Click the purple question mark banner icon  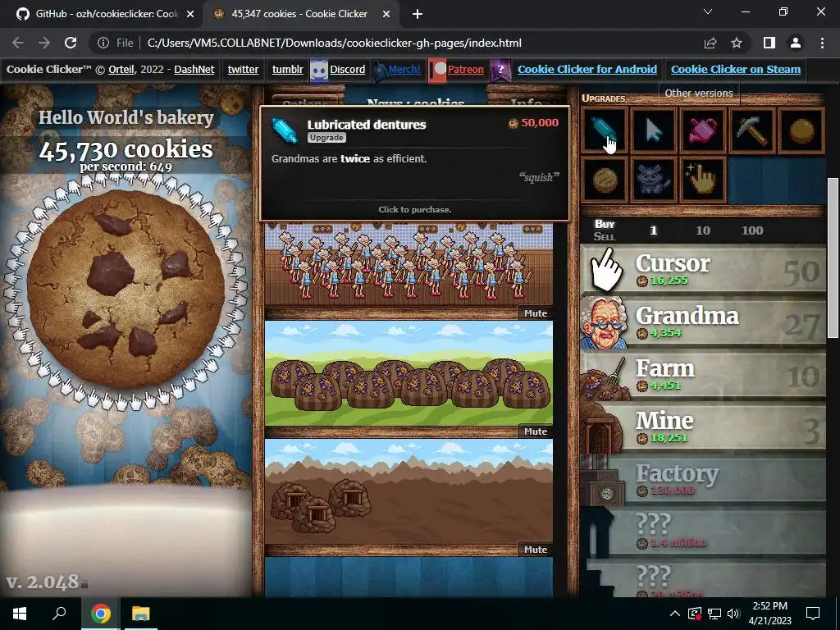[x=500, y=70]
